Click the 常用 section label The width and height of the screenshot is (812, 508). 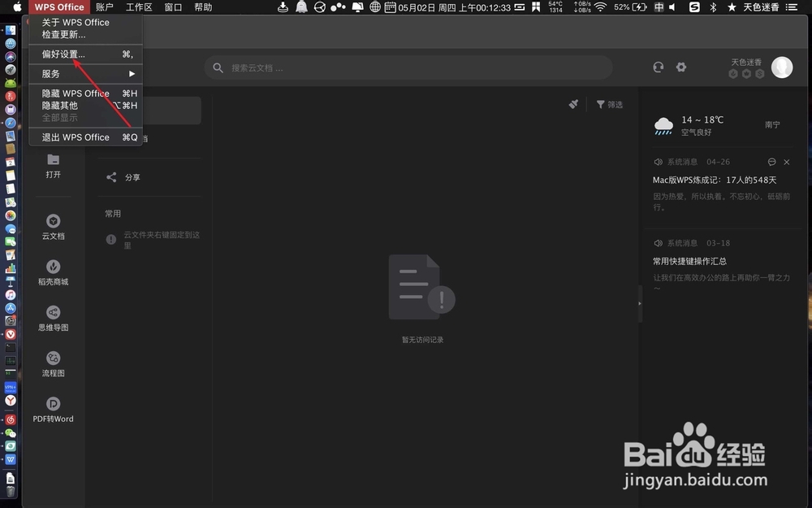point(113,214)
